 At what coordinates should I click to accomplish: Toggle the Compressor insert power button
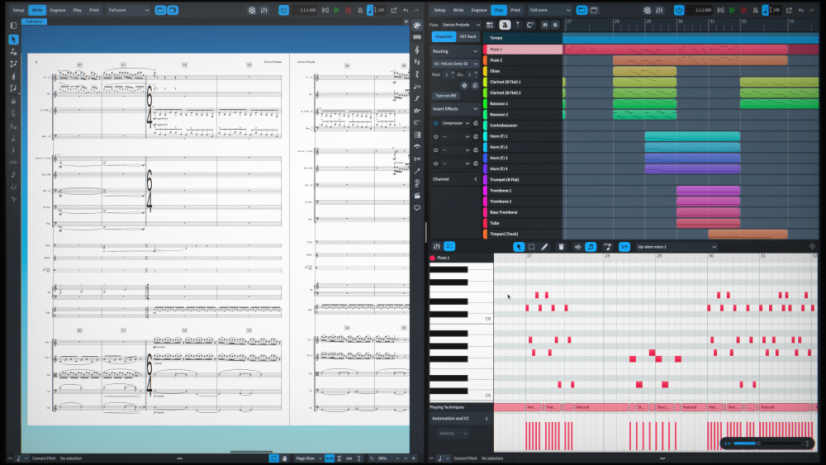(436, 123)
